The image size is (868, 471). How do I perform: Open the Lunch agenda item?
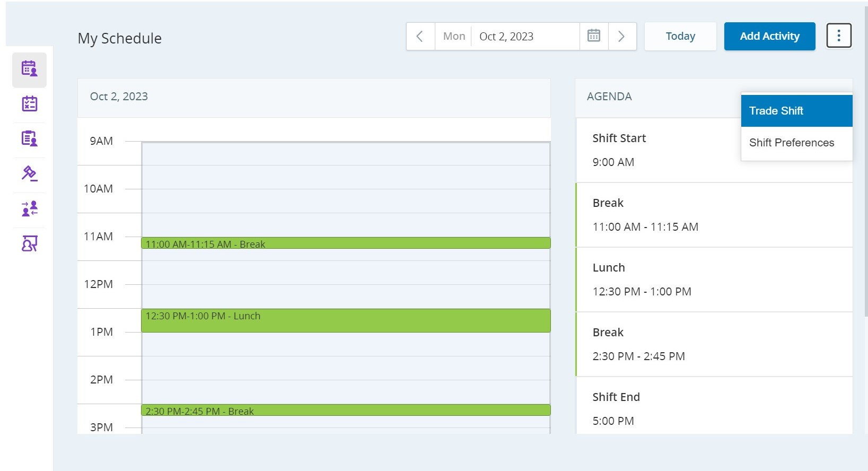click(x=714, y=280)
